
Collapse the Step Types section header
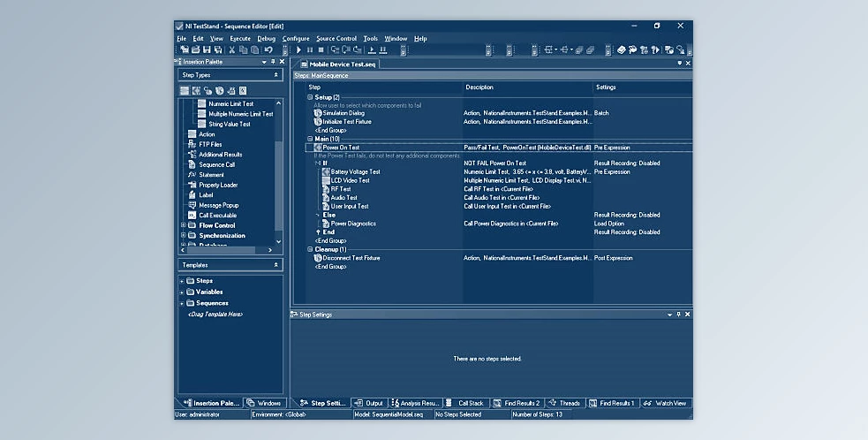tap(276, 75)
